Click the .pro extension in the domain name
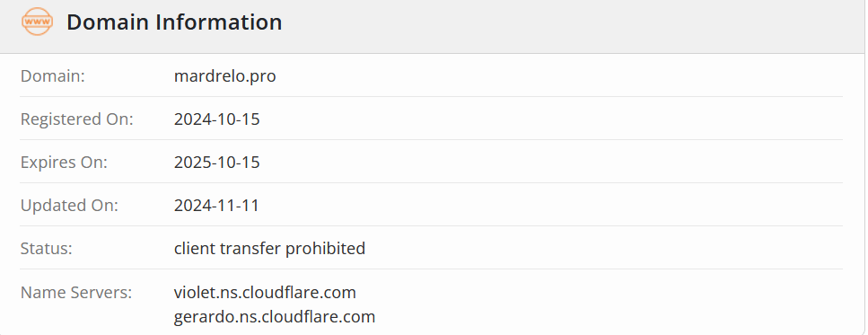Viewport: 868px width, 335px height. 261,77
